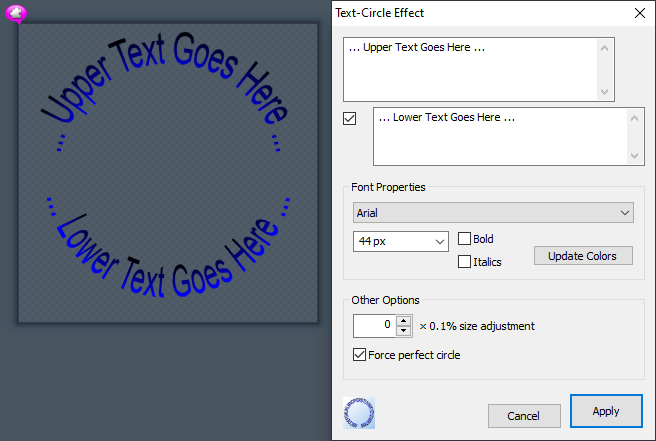Toggle the lower text checkbox
656x441 pixels.
[350, 119]
